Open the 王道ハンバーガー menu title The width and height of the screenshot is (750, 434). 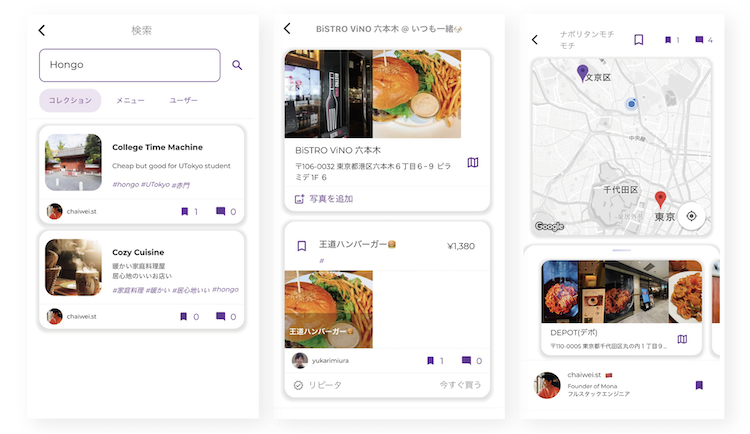pos(357,245)
